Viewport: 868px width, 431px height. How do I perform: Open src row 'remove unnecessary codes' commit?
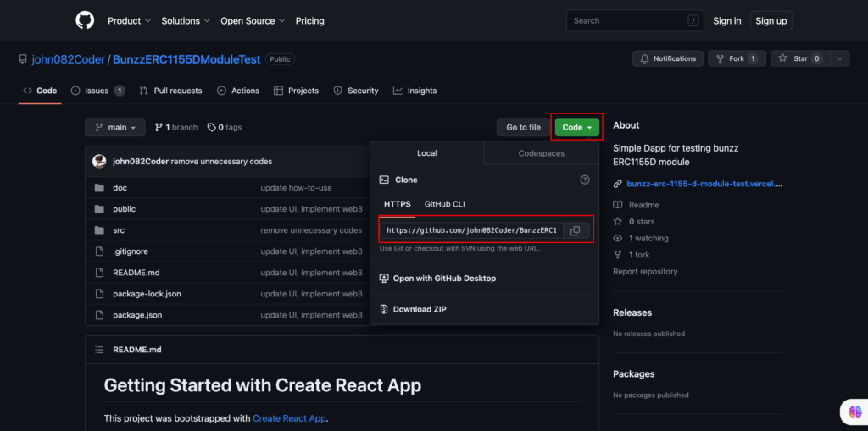coord(311,230)
